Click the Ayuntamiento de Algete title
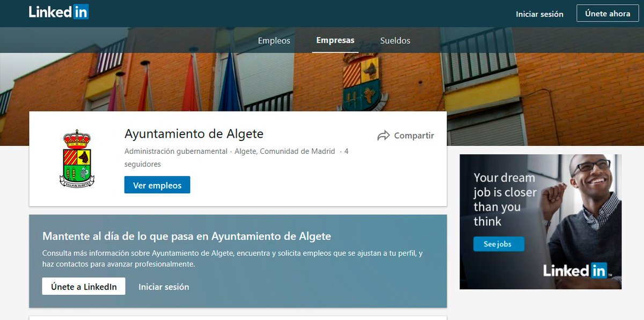This screenshot has height=320, width=644. [x=194, y=133]
